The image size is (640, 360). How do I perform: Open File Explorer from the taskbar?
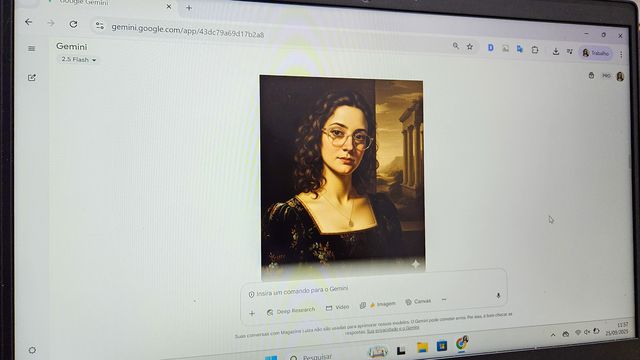pyautogui.click(x=422, y=347)
